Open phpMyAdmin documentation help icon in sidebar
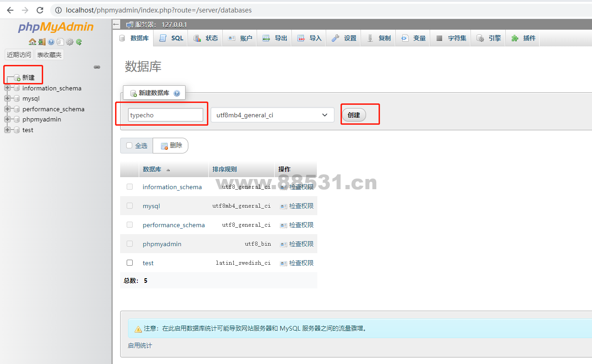Viewport: 592px width, 364px height. point(51,42)
